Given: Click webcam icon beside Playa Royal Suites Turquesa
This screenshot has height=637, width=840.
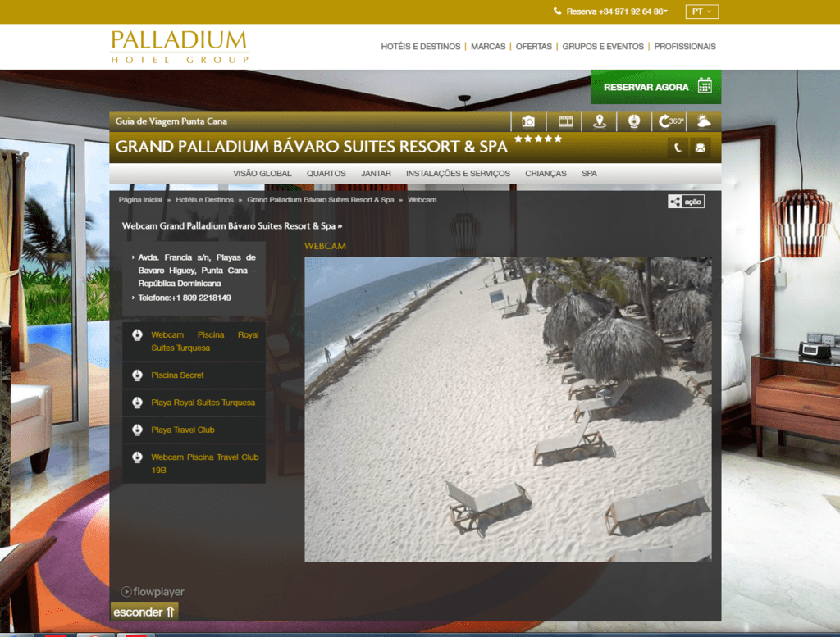Looking at the screenshot, I should pos(137,403).
